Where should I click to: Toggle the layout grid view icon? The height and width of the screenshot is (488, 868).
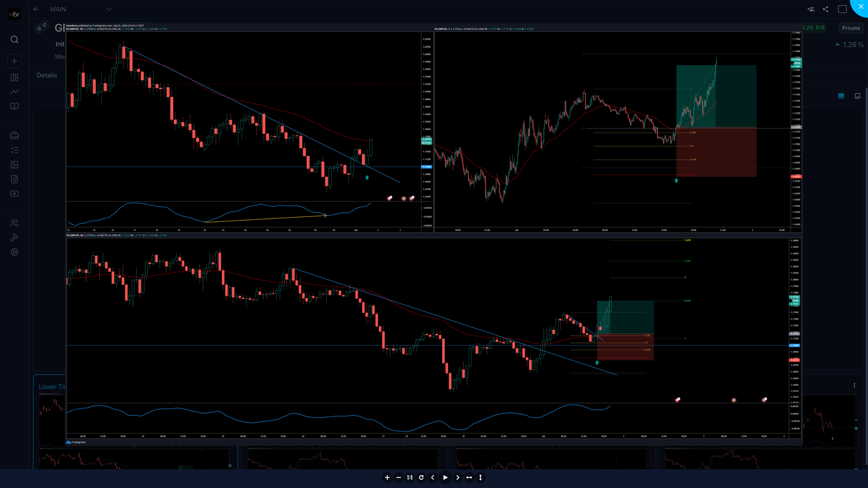click(841, 96)
